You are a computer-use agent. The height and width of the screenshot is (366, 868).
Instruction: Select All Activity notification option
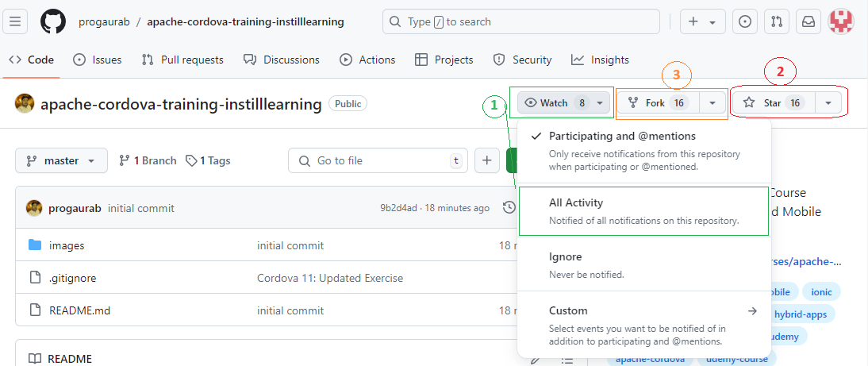pyautogui.click(x=576, y=203)
